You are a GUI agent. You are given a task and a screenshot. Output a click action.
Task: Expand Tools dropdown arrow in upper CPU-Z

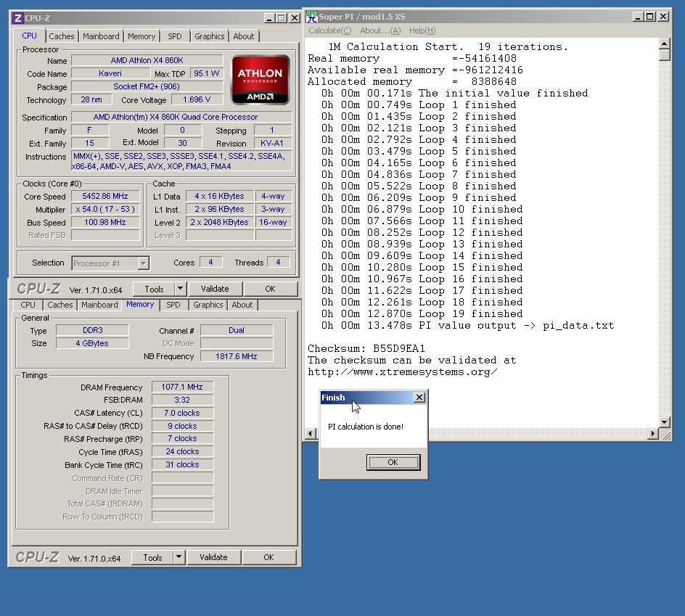pyautogui.click(x=180, y=289)
